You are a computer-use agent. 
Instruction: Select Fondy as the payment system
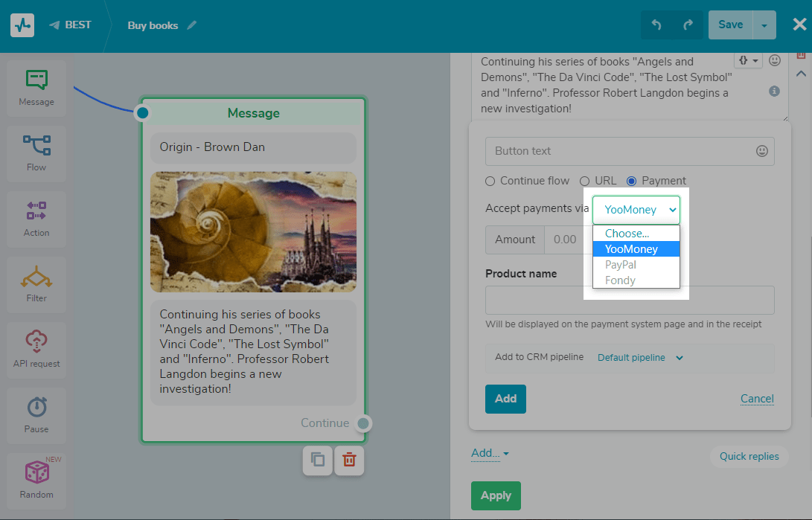coord(619,280)
